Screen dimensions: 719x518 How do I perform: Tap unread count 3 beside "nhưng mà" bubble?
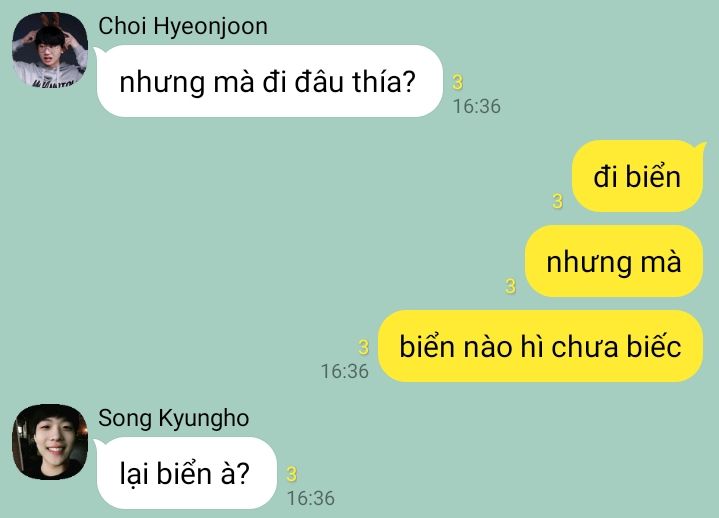(x=510, y=286)
